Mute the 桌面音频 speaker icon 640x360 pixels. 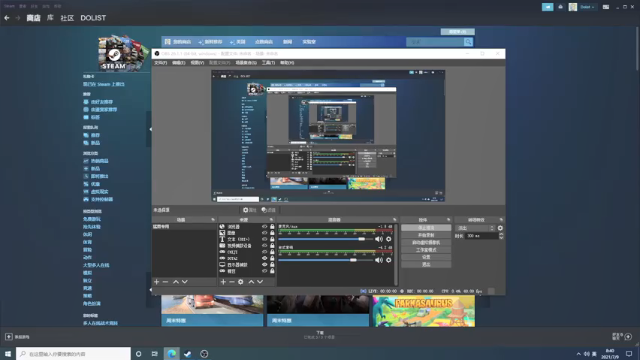pos(379,260)
